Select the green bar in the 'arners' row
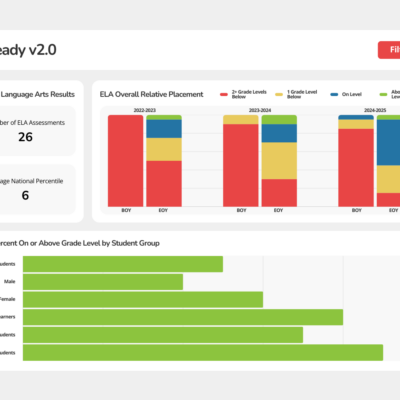The width and height of the screenshot is (400, 400). pyautogui.click(x=183, y=317)
